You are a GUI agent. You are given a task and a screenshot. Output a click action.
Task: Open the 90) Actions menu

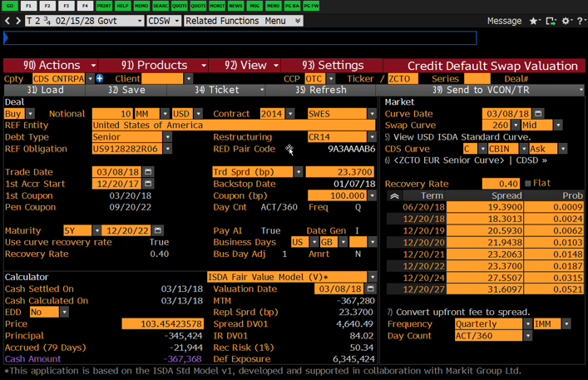tap(52, 65)
